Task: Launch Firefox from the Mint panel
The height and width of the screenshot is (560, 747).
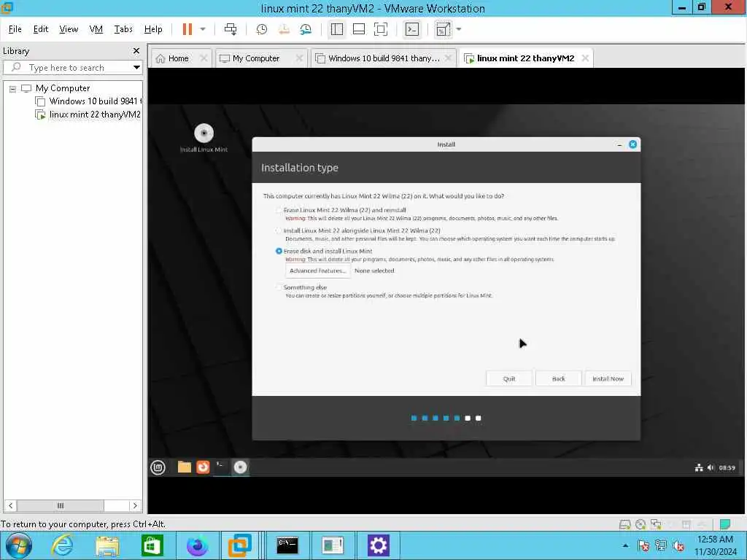Action: [x=203, y=467]
